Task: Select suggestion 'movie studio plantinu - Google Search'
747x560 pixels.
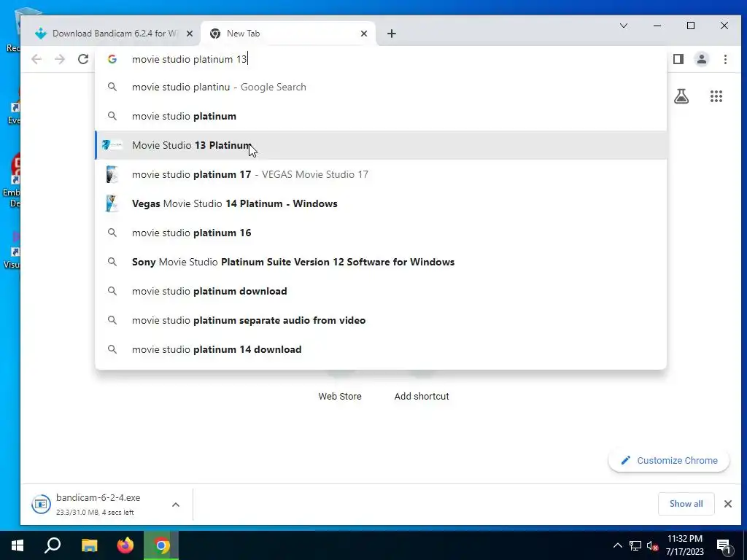Action: [x=381, y=87]
